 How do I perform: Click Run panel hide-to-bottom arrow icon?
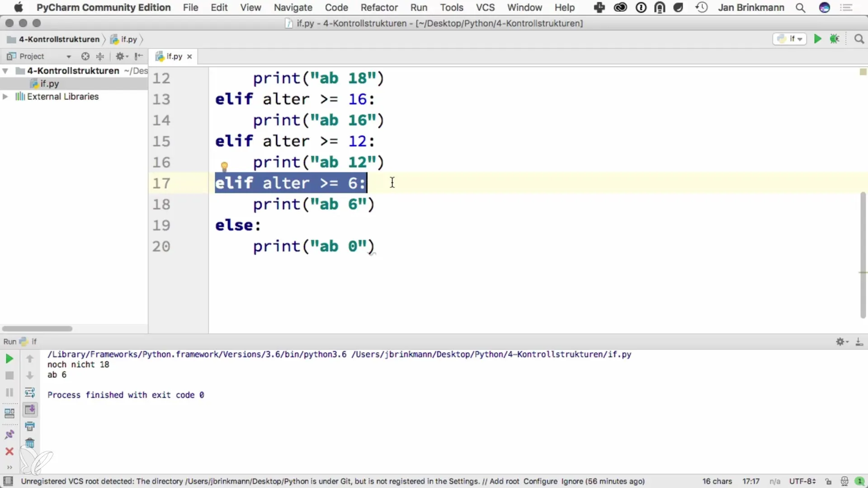click(859, 342)
